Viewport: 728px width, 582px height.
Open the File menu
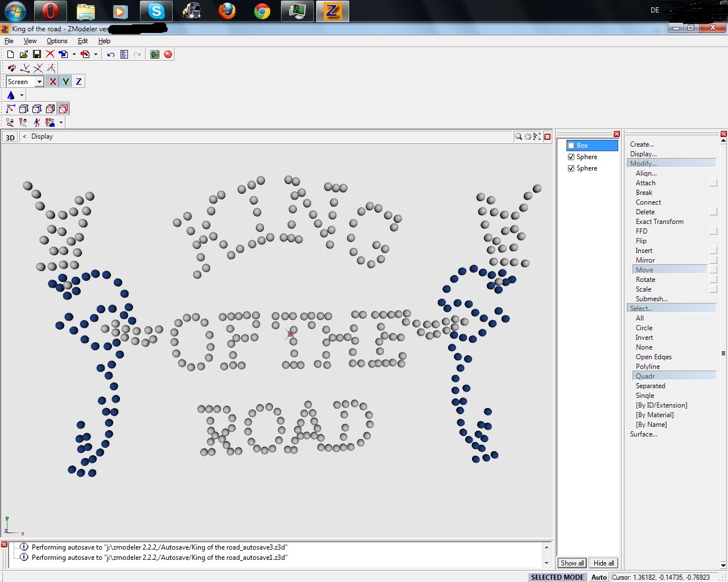9,41
